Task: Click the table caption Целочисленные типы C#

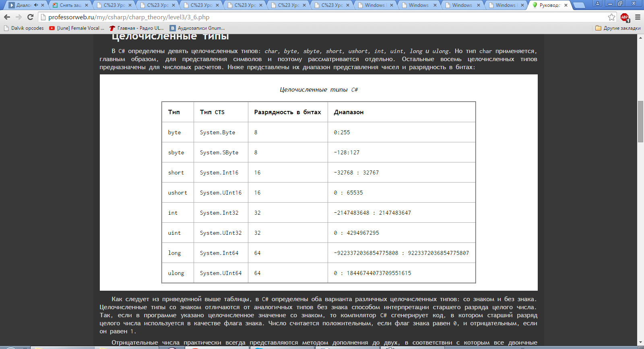Action: pyautogui.click(x=319, y=90)
